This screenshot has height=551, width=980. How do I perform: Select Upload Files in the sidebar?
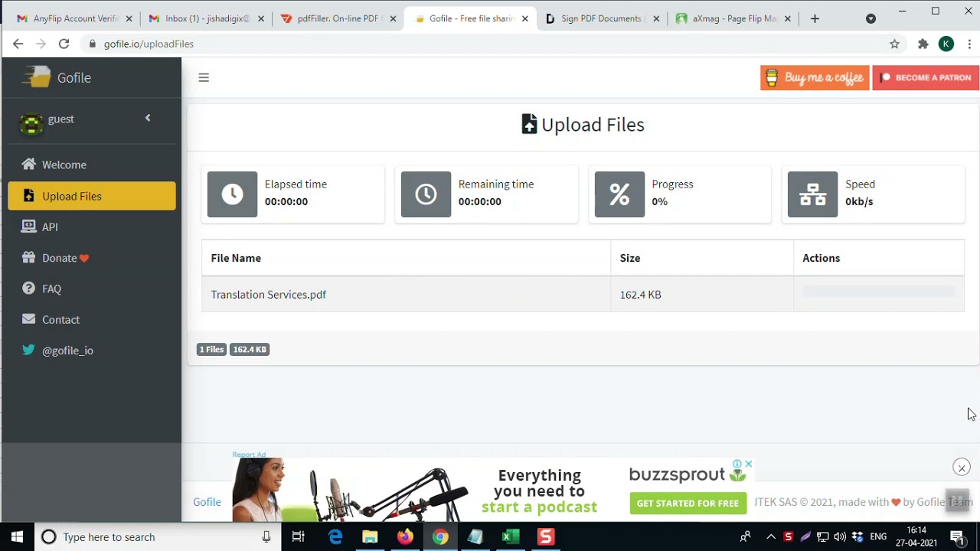pyautogui.click(x=92, y=196)
